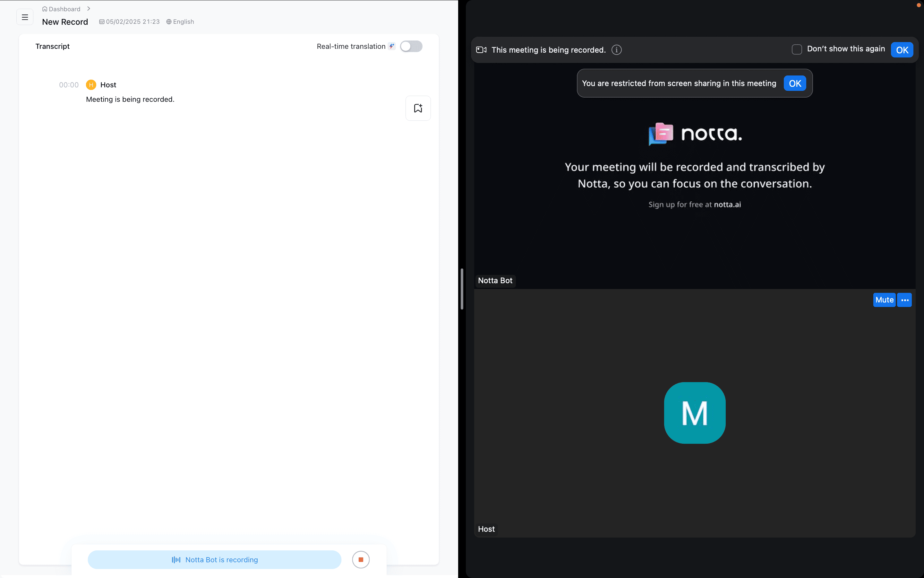The width and height of the screenshot is (924, 578).
Task: Click OK on screen sharing restriction notice
Action: coord(795,83)
